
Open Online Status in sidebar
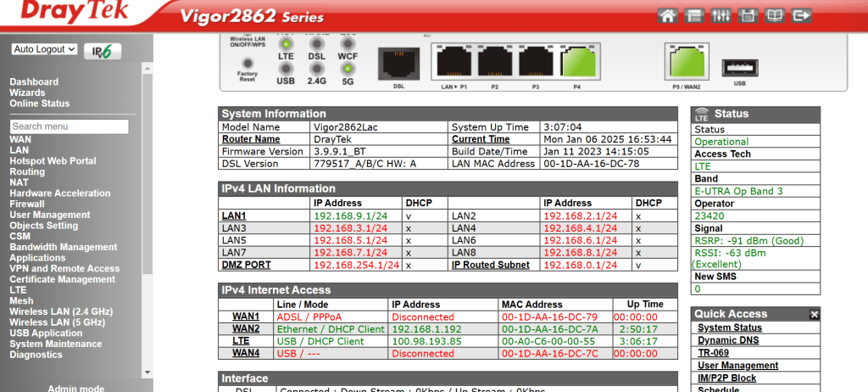click(39, 104)
